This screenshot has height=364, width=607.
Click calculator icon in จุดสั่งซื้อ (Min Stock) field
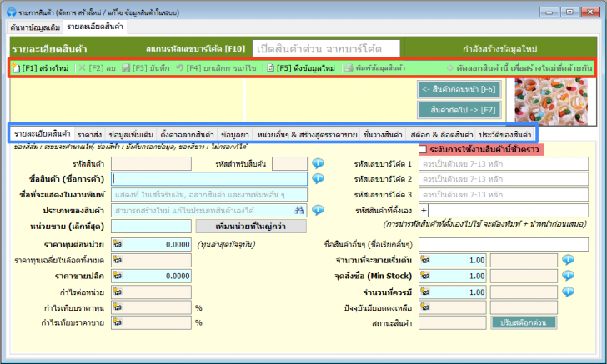tap(425, 276)
